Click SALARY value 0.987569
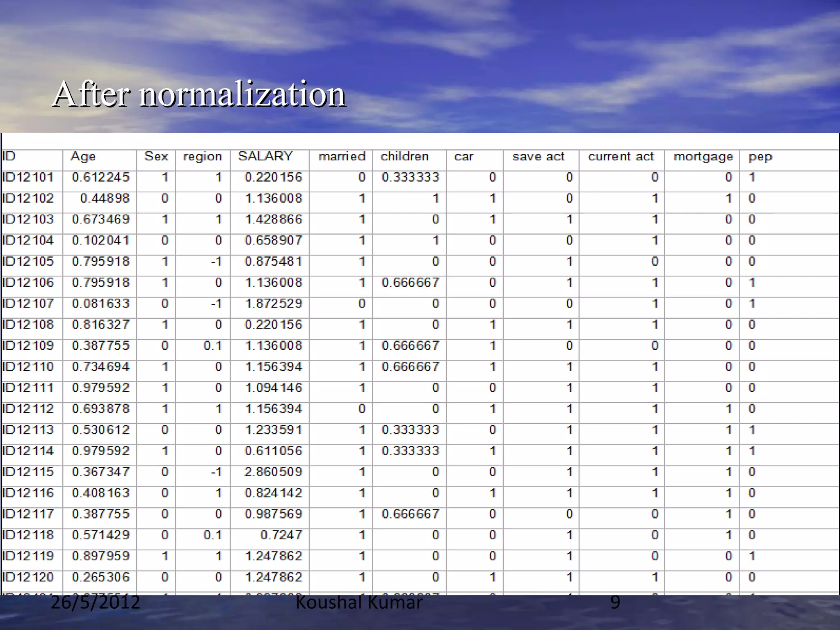The height and width of the screenshot is (630, 840). pyautogui.click(x=274, y=514)
